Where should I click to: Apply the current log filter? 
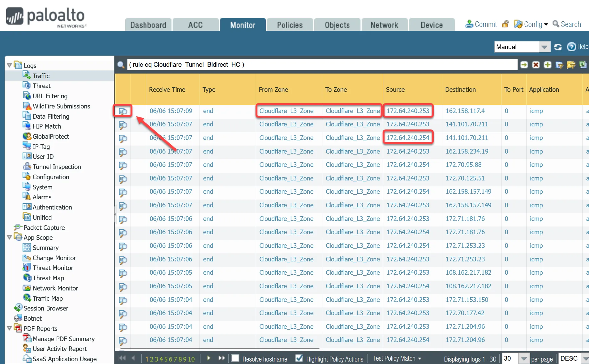click(524, 65)
